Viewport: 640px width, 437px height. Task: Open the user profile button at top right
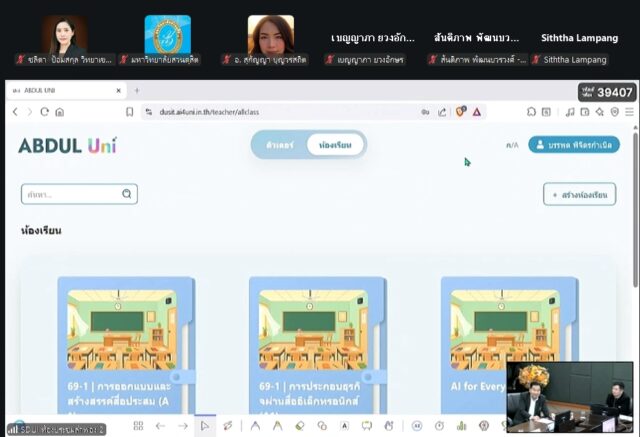click(x=574, y=145)
